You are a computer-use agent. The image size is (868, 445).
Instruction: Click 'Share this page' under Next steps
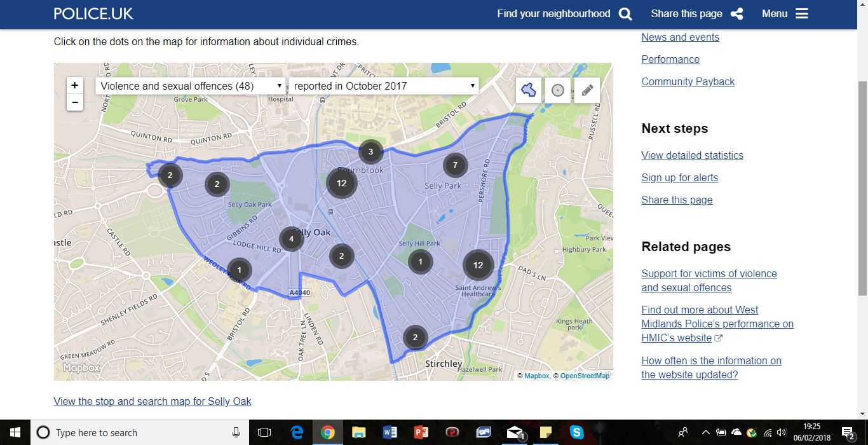[677, 200]
